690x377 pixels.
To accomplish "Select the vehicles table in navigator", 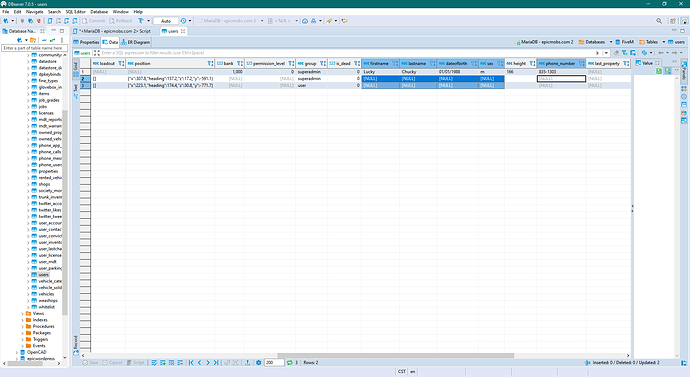I will tap(46, 294).
